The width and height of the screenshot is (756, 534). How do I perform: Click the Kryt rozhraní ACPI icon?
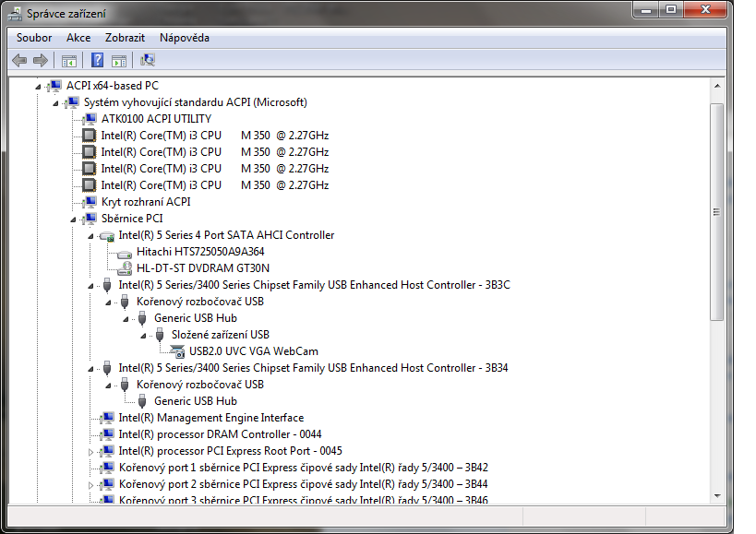(x=90, y=202)
